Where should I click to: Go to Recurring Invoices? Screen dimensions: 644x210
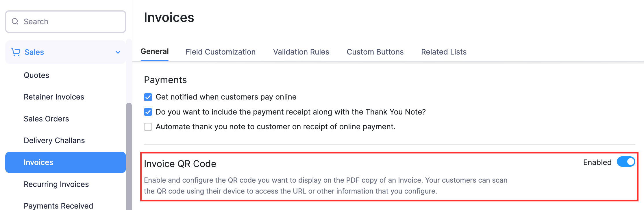click(x=56, y=184)
